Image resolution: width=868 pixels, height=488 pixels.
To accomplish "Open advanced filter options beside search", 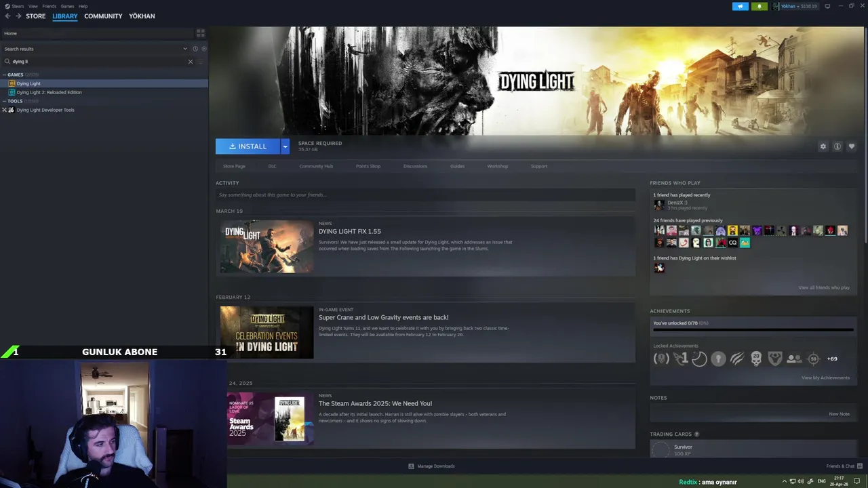I will point(201,62).
